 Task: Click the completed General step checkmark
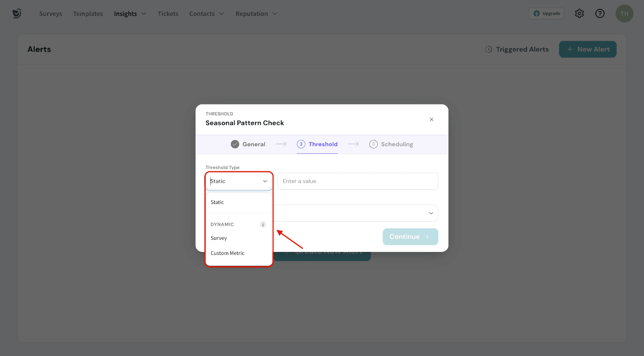[x=235, y=144]
